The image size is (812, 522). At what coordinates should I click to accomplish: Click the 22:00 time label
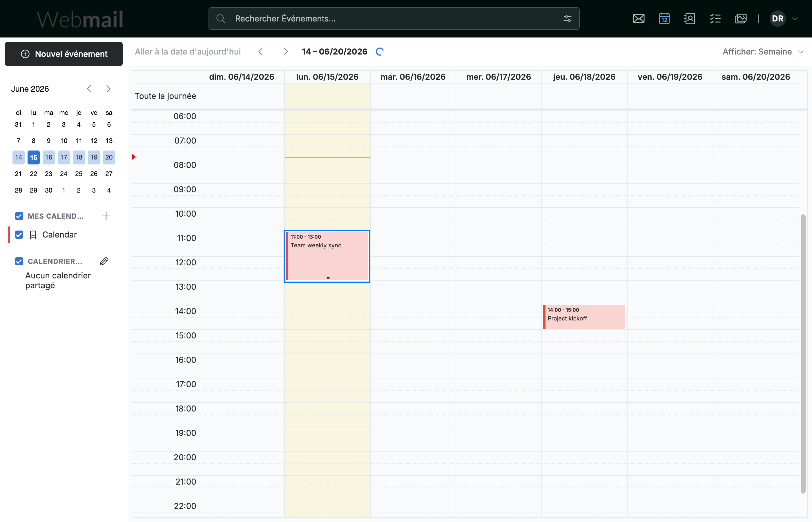tap(185, 506)
